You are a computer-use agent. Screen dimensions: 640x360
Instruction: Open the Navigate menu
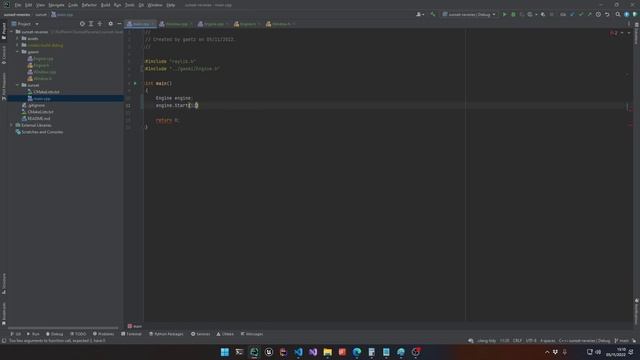56,5
